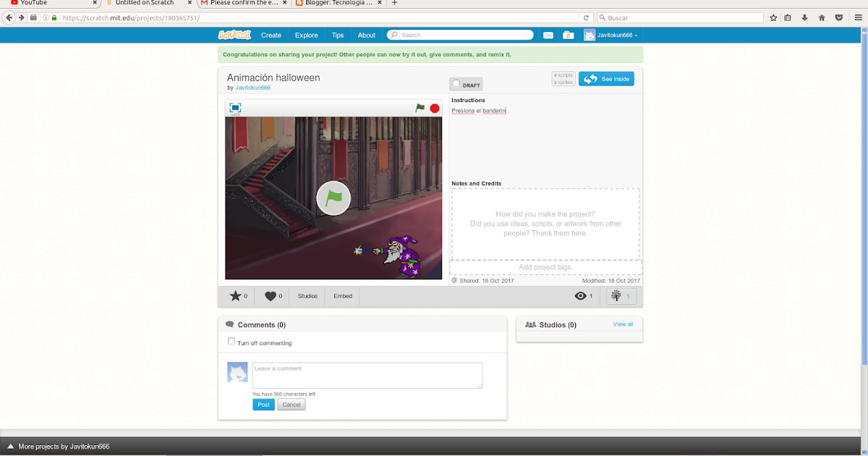Open the Studios button below stage
This screenshot has width=868, height=456.
point(307,296)
